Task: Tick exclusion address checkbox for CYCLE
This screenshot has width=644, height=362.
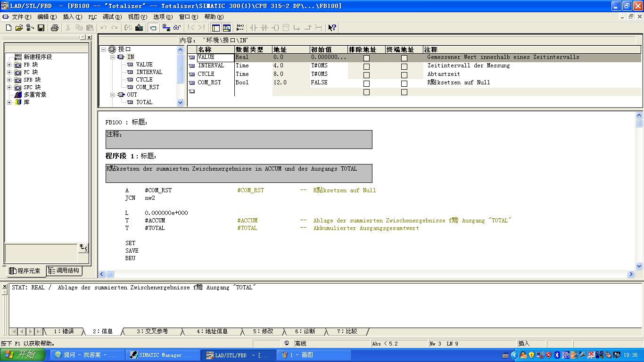Action: [x=366, y=75]
